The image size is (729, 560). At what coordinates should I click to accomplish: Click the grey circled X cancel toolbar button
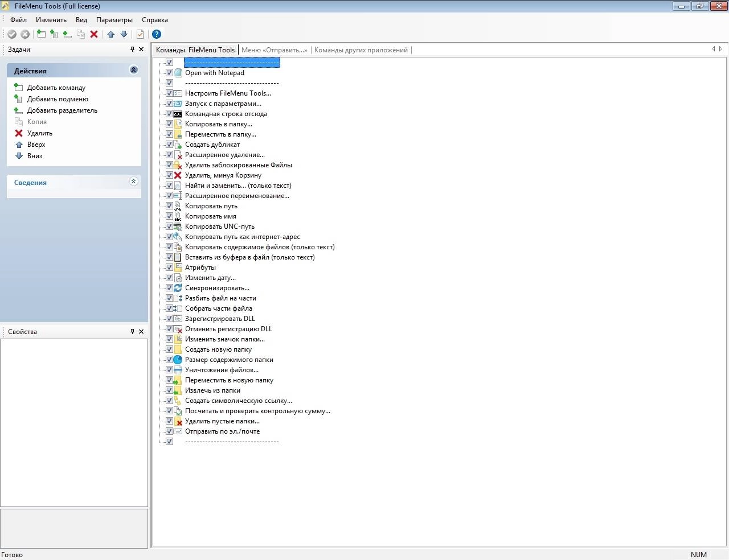25,34
